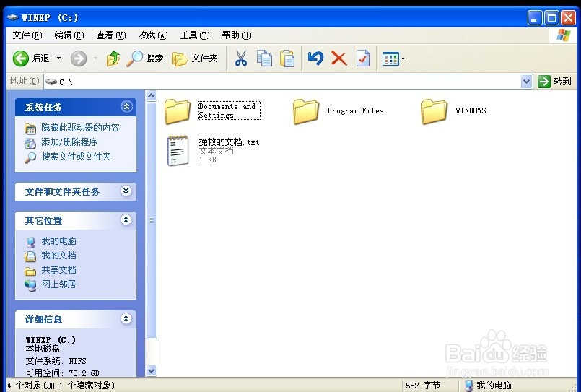Click the WINDOWS folder name text

(x=471, y=110)
